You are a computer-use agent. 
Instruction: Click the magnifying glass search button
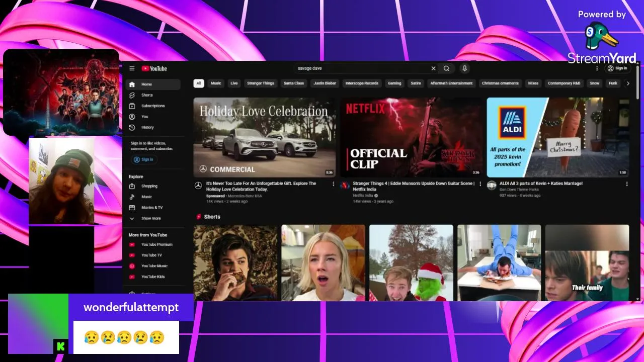(x=446, y=68)
